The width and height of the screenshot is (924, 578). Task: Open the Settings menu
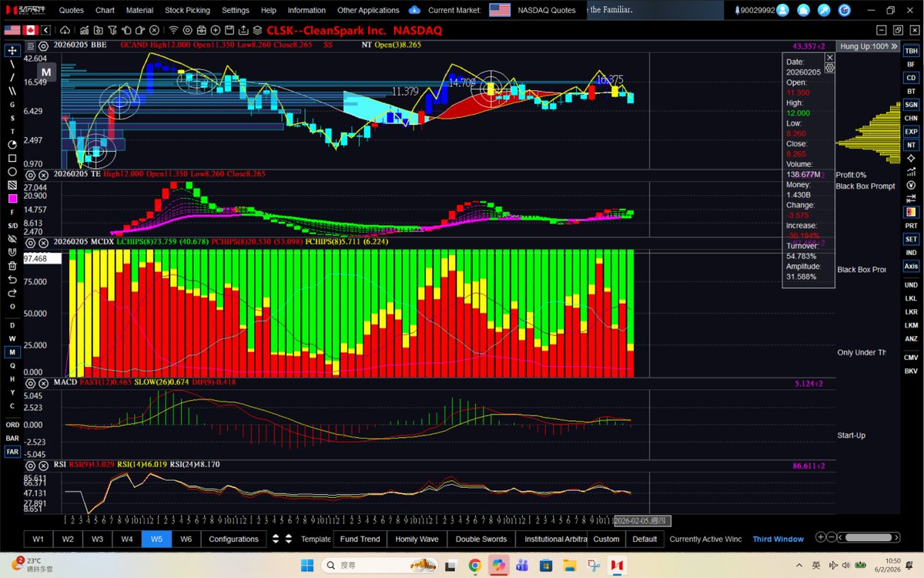point(235,10)
